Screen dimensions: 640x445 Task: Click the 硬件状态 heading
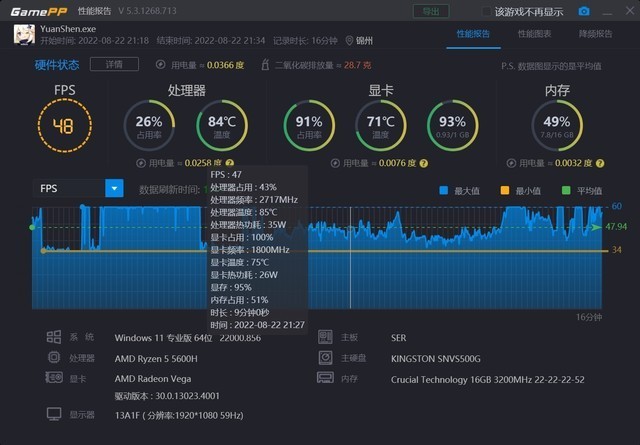pos(57,65)
